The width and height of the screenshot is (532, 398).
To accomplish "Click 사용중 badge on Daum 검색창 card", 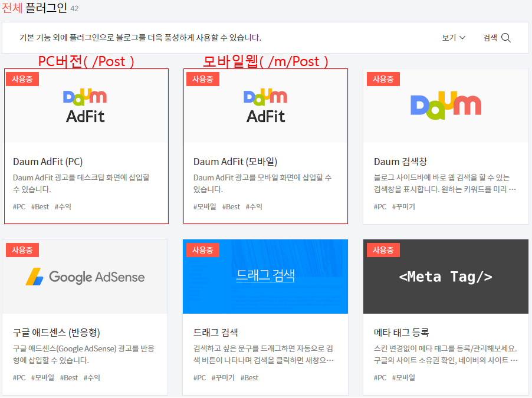I will 383,79.
